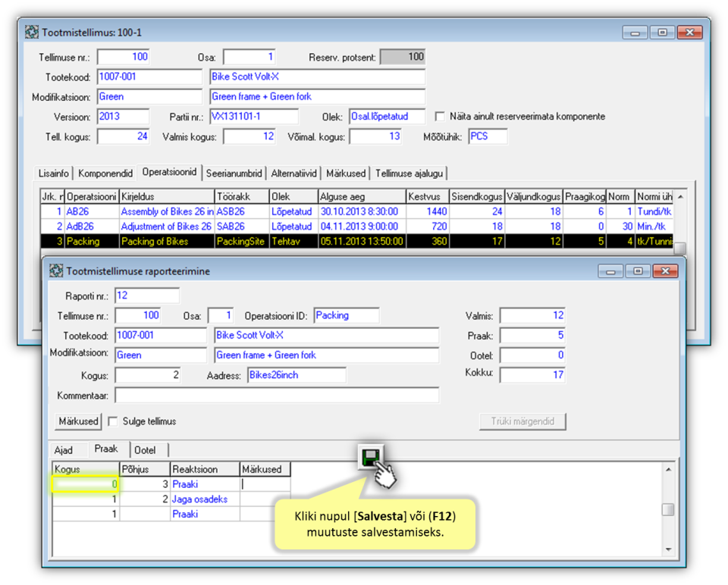
Task: Minimize the Tootmistellimus window
Action: 636,33
